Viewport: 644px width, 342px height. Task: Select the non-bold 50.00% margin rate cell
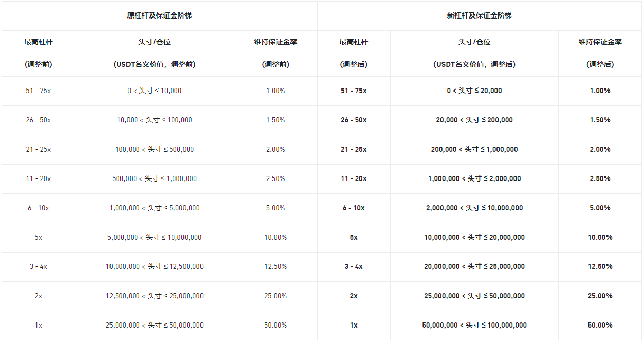(275, 325)
